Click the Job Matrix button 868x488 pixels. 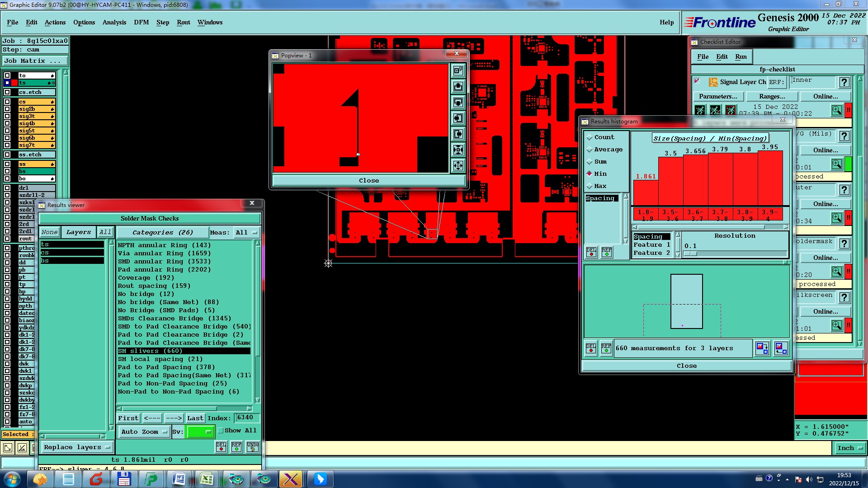click(35, 61)
